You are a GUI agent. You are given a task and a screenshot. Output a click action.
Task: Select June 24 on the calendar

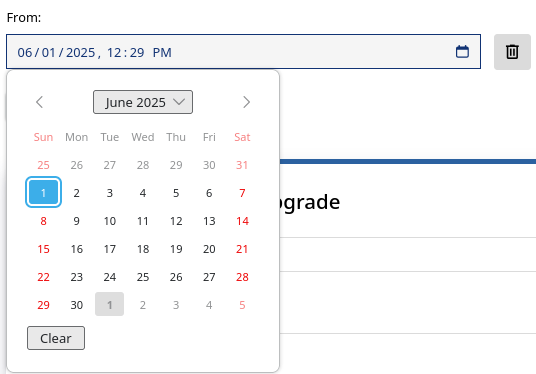tap(110, 277)
